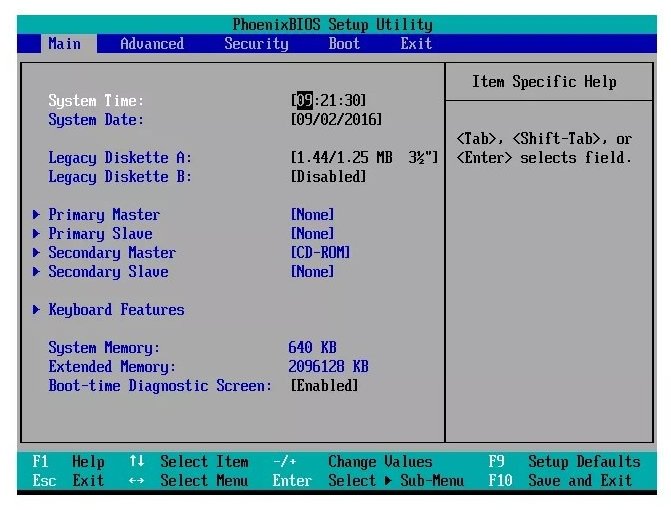The image size is (671, 510).
Task: Click the up-down arrows Select Item icon
Action: coord(137,461)
